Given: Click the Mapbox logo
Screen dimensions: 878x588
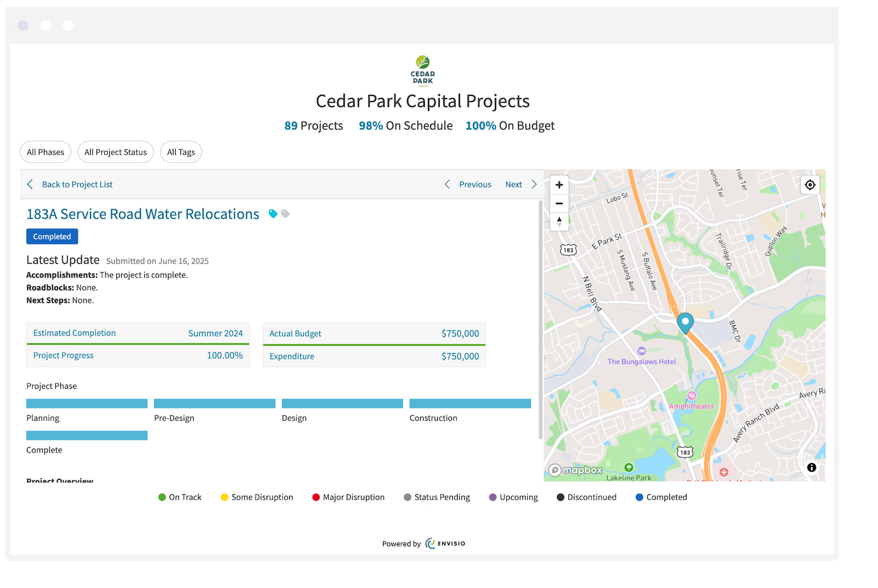Looking at the screenshot, I should pyautogui.click(x=576, y=470).
